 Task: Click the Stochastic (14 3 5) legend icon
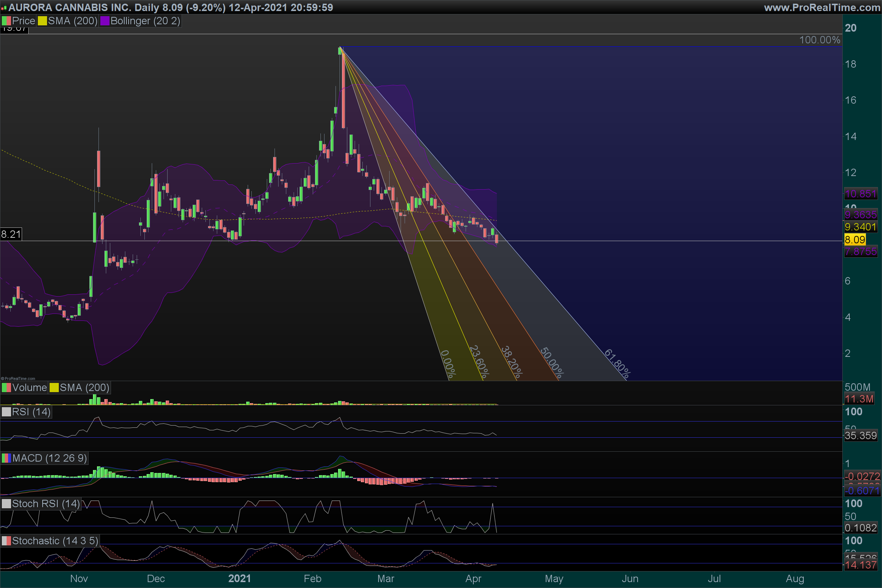point(6,541)
